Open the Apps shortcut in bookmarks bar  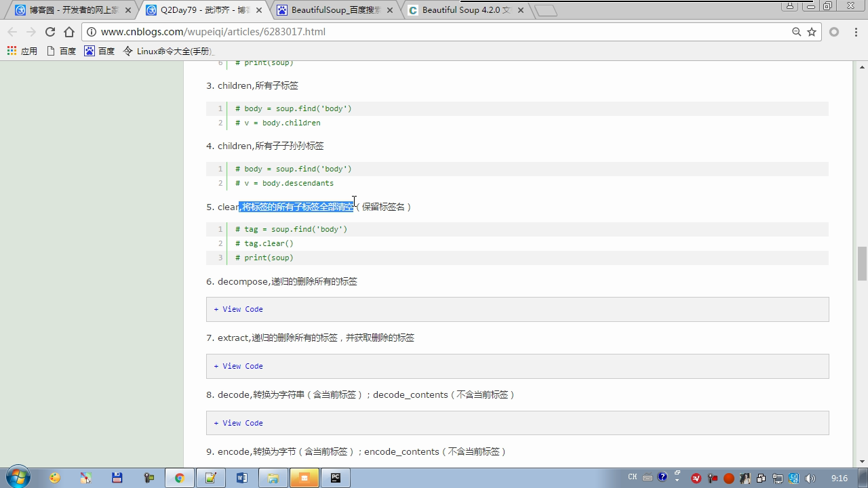point(22,51)
